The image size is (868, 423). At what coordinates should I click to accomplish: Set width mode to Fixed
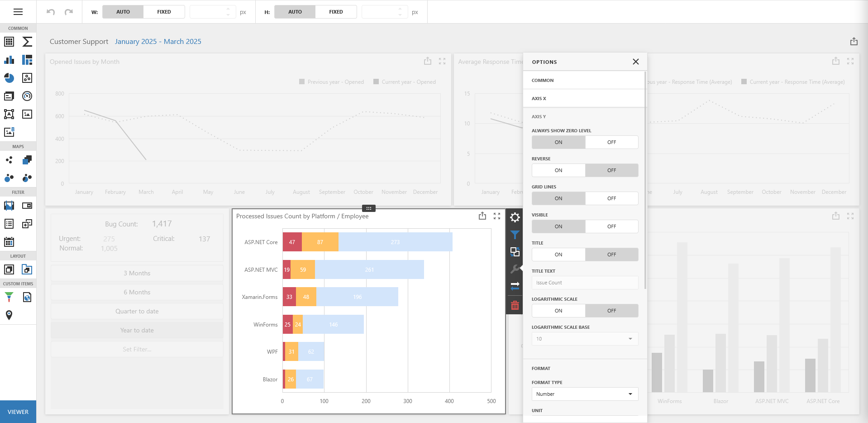click(164, 12)
